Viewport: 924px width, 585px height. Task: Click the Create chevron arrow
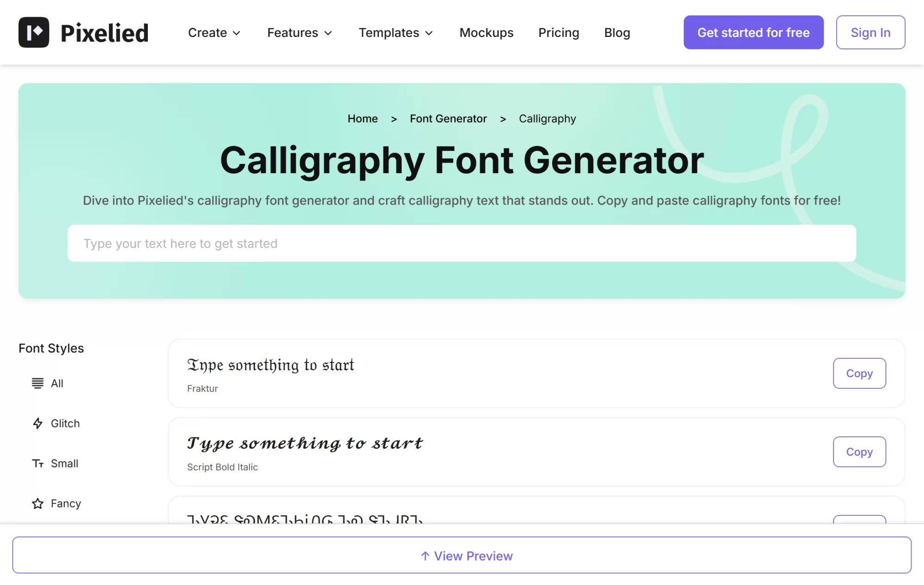(237, 33)
